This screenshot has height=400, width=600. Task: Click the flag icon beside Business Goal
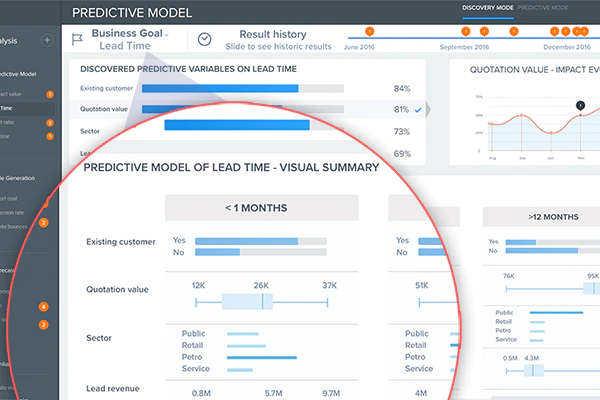[x=77, y=39]
